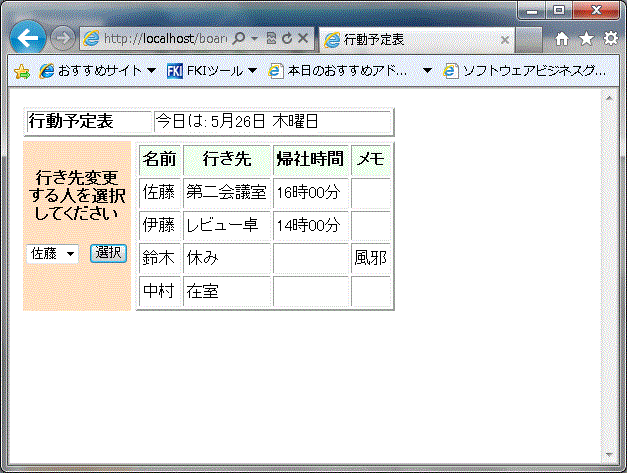The image size is (627, 473).
Task: Open 本日のおすすめアド... favorite link
Action: pyautogui.click(x=338, y=71)
